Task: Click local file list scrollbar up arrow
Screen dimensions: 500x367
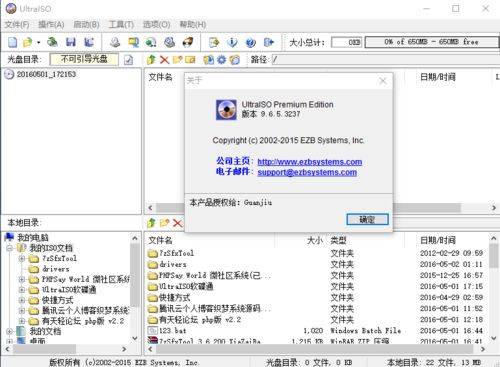Action: coord(494,238)
